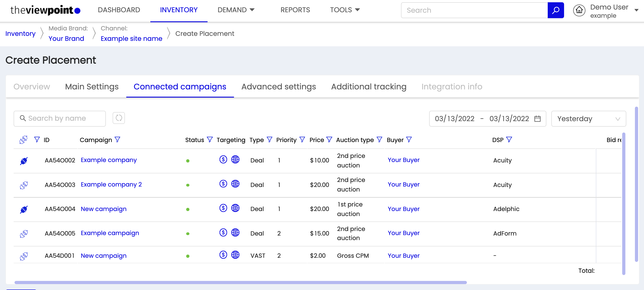The image size is (644, 290).
Task: Click globe targeting icon for AA540004
Action: point(235,208)
